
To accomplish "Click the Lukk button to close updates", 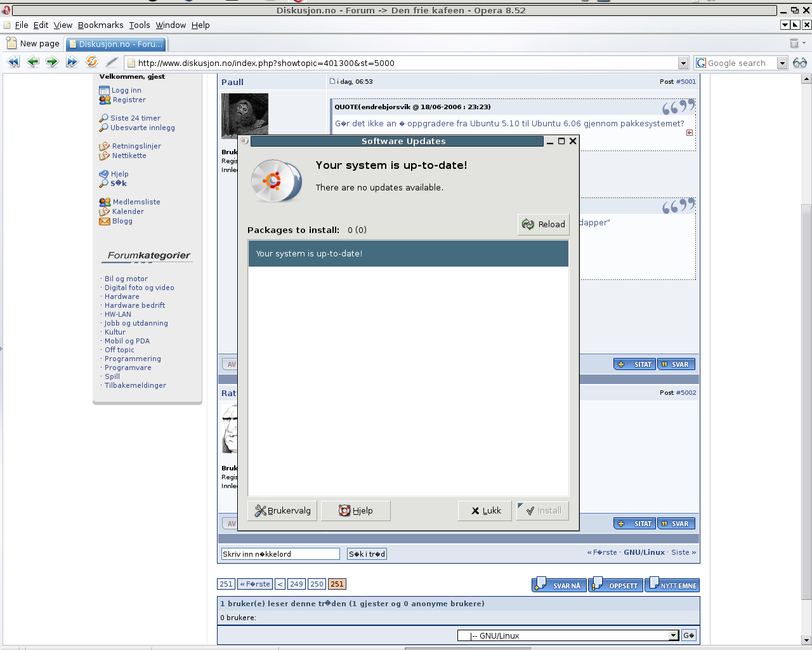I will (485, 510).
